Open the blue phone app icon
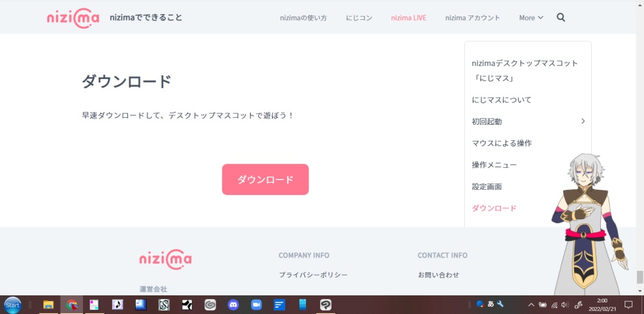The height and width of the screenshot is (314, 644). coord(303,304)
